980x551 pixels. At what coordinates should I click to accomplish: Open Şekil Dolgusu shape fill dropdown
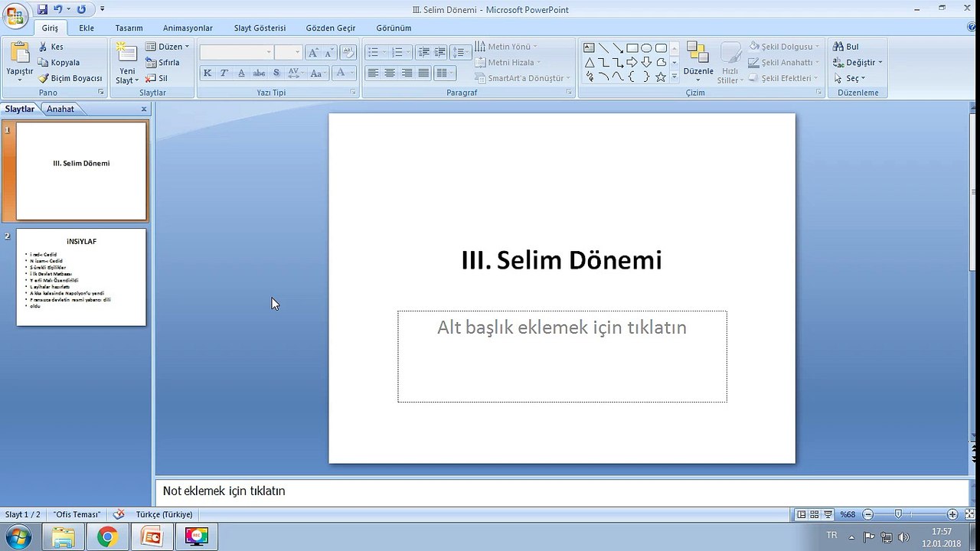tap(783, 47)
